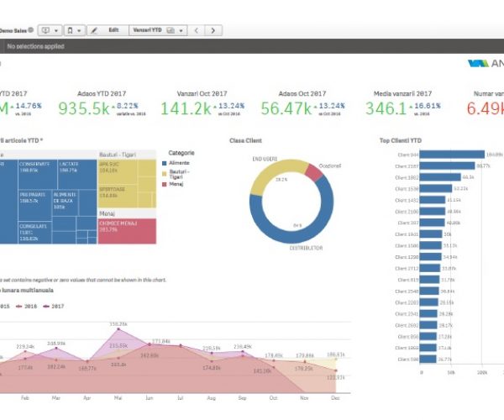Click the Edit pencil icon
The width and height of the screenshot is (504, 420).
coord(94,30)
